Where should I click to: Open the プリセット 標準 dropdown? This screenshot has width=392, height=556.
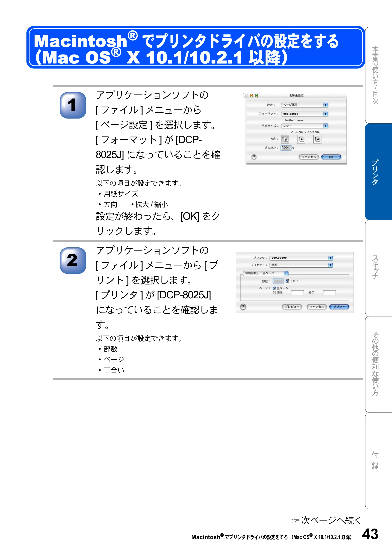tap(301, 265)
